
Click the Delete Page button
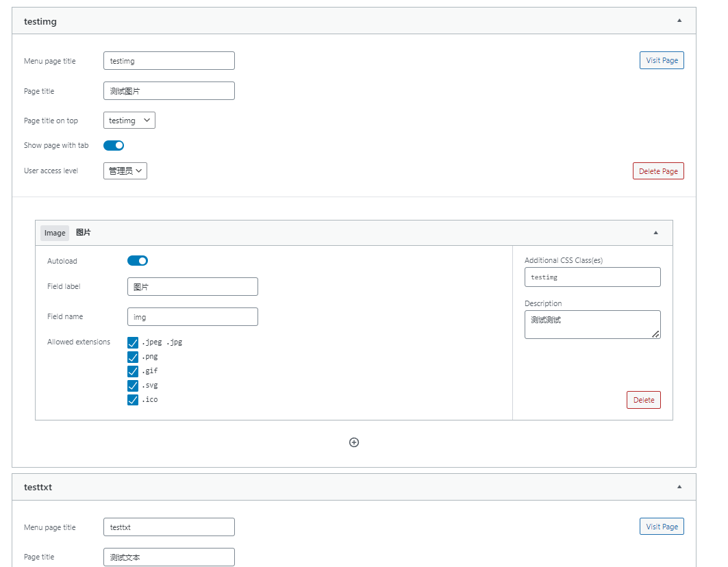(x=658, y=171)
